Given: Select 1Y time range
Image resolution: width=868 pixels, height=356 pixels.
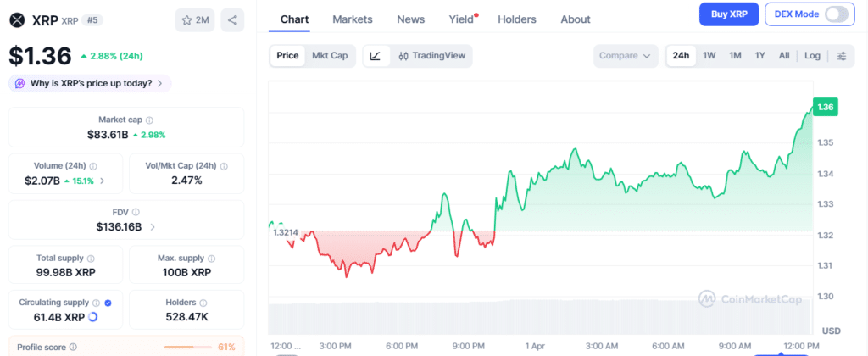Looking at the screenshot, I should click(x=760, y=56).
